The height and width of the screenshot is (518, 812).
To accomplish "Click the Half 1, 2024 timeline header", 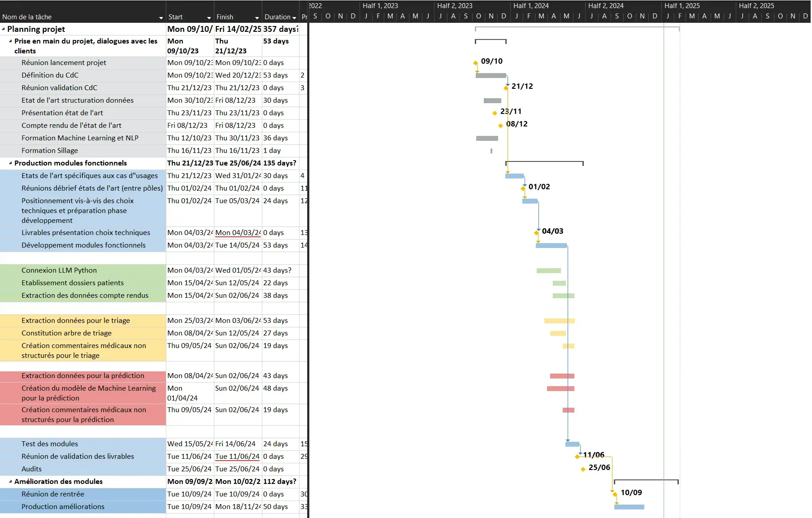I will tap(531, 6).
